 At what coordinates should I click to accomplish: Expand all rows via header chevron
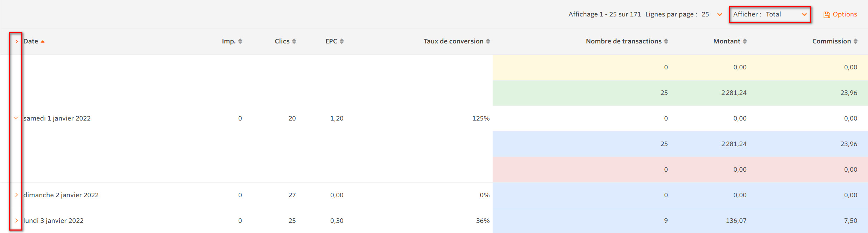(x=16, y=41)
